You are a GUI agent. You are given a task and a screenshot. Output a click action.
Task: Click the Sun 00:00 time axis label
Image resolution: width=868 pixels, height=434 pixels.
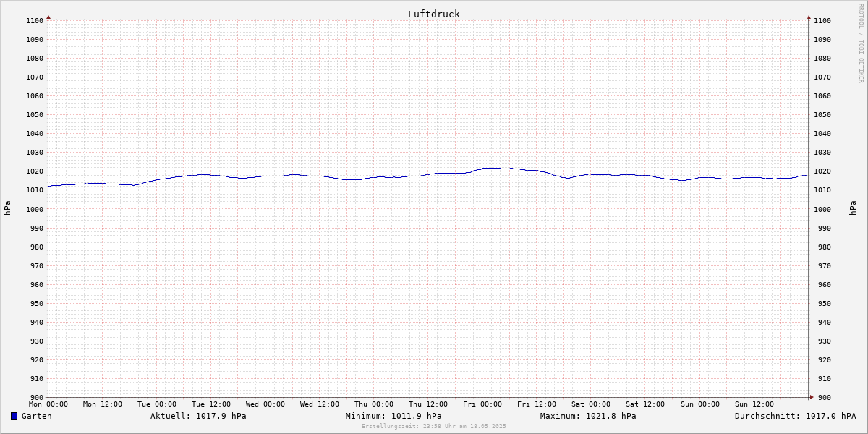[x=699, y=404]
